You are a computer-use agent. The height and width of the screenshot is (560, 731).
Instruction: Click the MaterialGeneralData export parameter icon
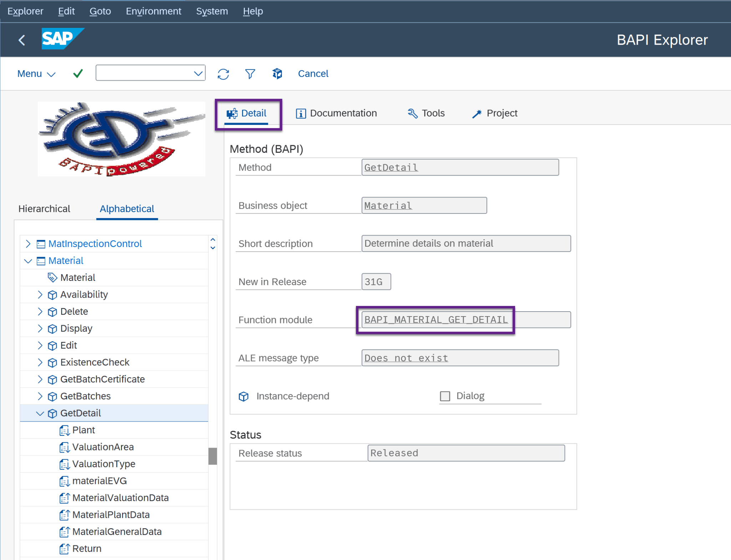[65, 531]
